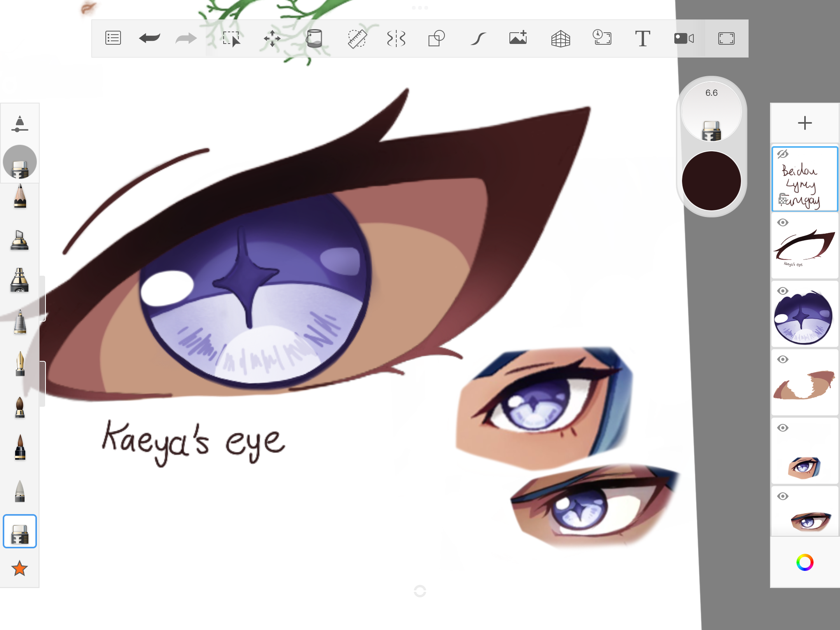Select the chisel Marker brush
The height and width of the screenshot is (630, 840).
tap(19, 240)
